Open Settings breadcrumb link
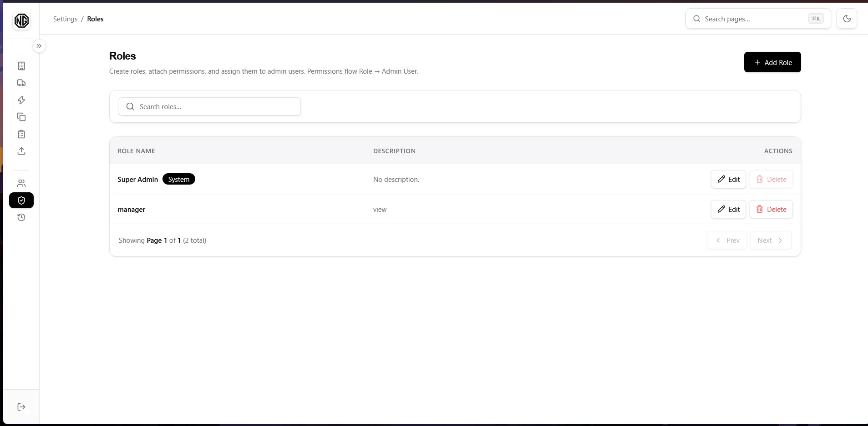 (x=65, y=19)
